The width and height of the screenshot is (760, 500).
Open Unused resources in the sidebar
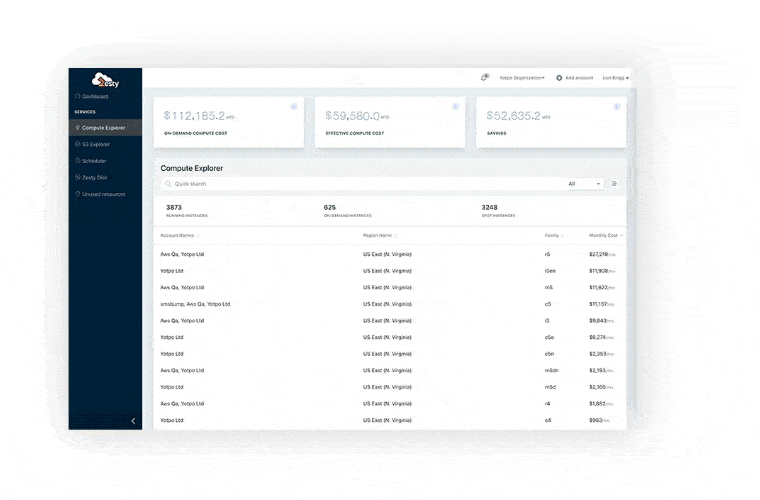tap(100, 194)
